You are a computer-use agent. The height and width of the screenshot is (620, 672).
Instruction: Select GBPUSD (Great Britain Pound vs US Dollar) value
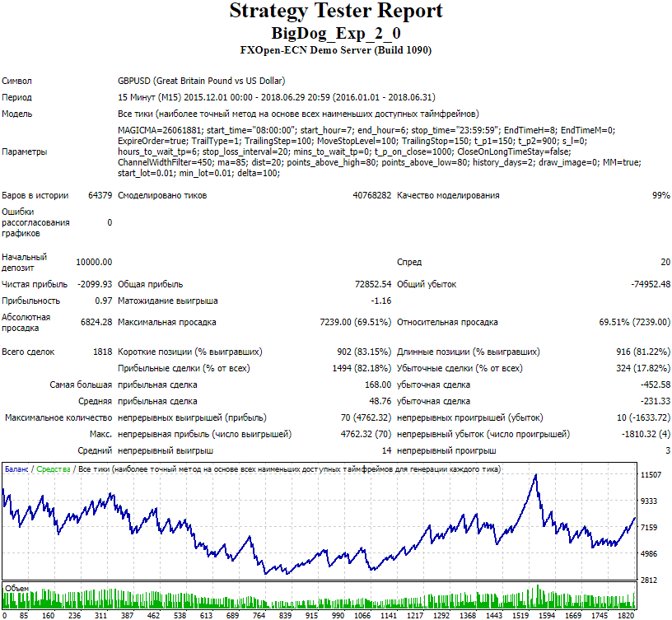tap(202, 81)
